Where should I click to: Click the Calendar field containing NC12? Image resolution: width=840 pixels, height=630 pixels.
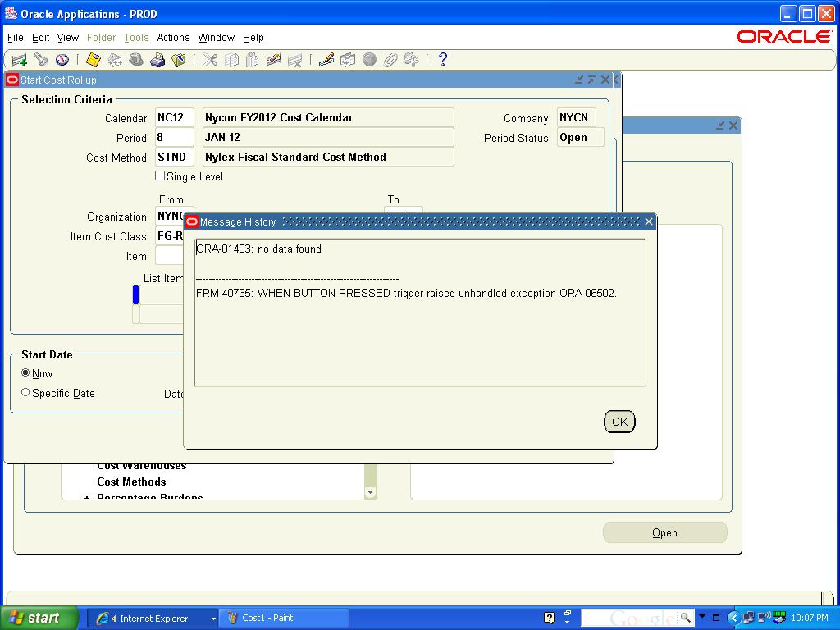point(174,117)
